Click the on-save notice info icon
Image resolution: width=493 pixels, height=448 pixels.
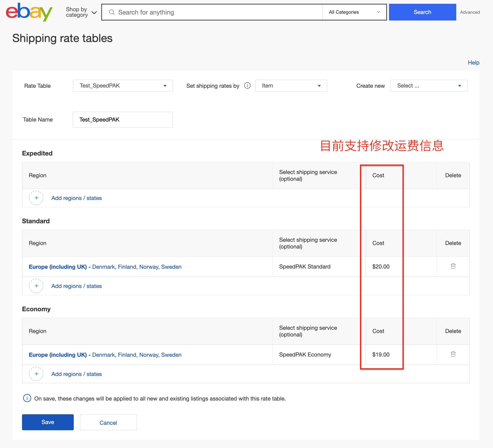(x=27, y=398)
